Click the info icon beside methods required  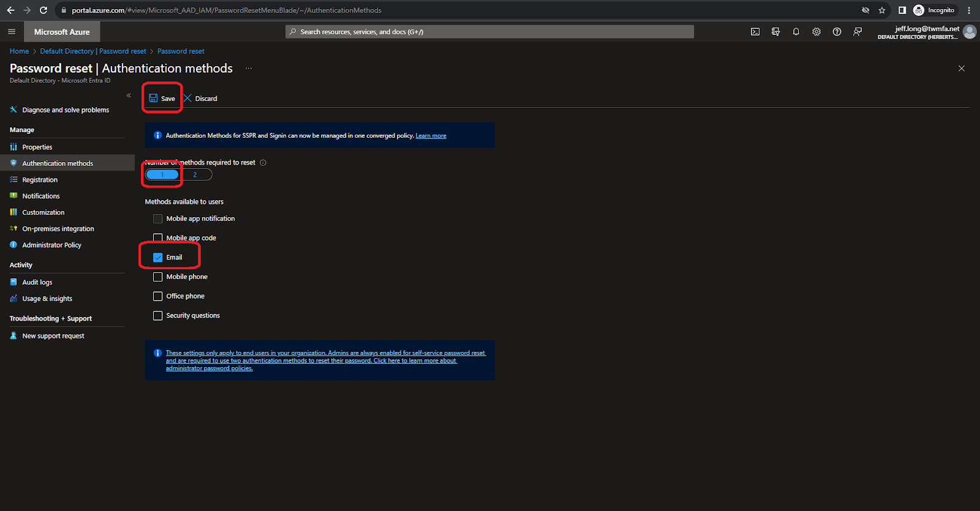[x=263, y=163]
